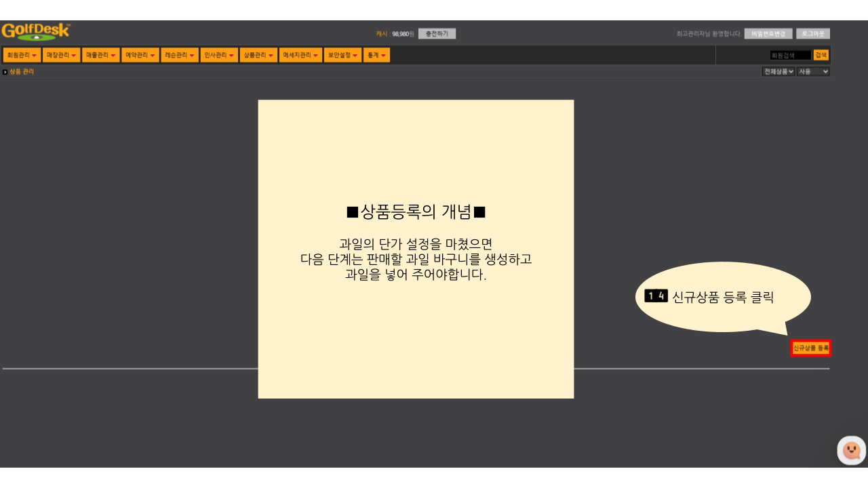Open the 인사관리 menu
This screenshot has width=868, height=488.
tap(219, 55)
